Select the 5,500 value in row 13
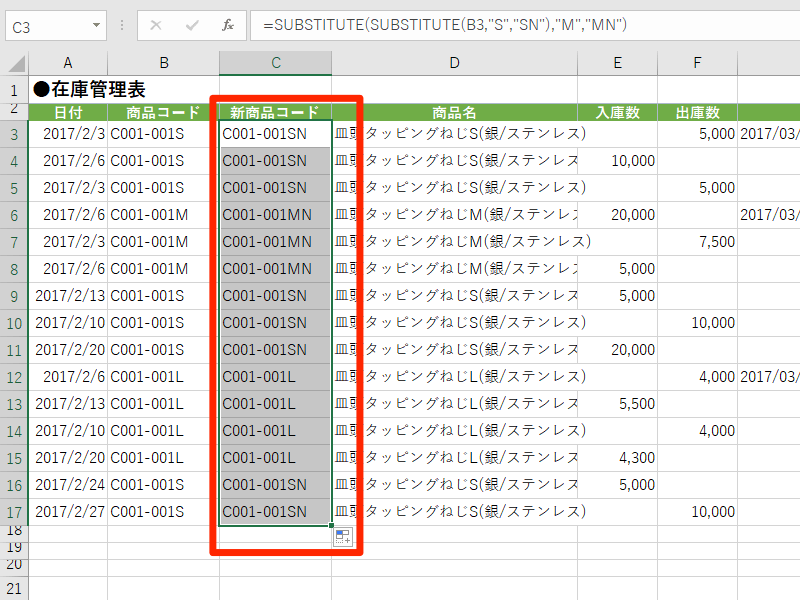The height and width of the screenshot is (600, 800). click(617, 404)
